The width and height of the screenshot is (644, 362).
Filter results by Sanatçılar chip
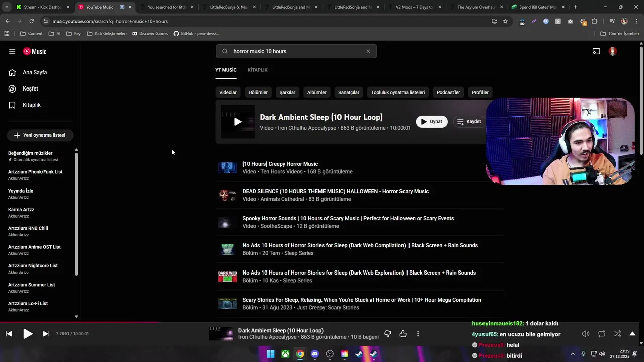tap(349, 92)
